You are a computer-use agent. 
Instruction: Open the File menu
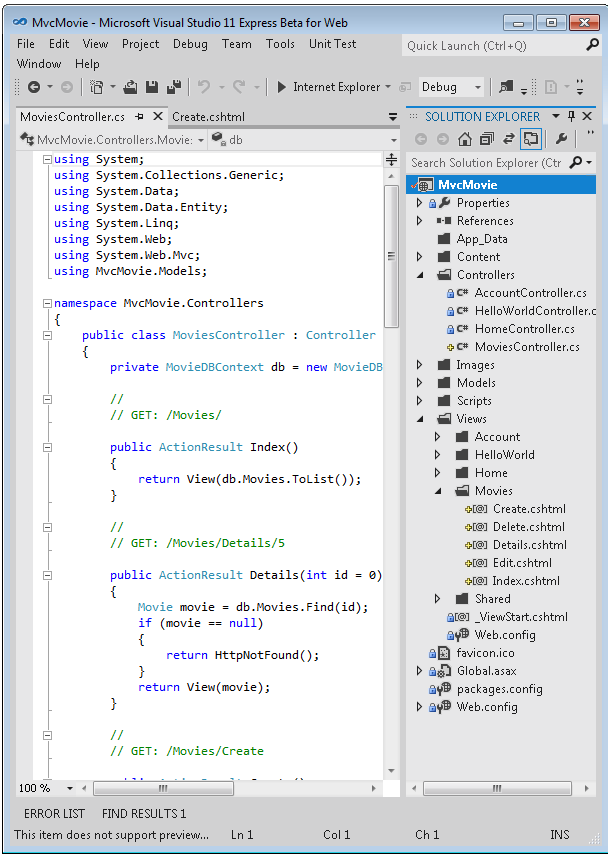26,44
